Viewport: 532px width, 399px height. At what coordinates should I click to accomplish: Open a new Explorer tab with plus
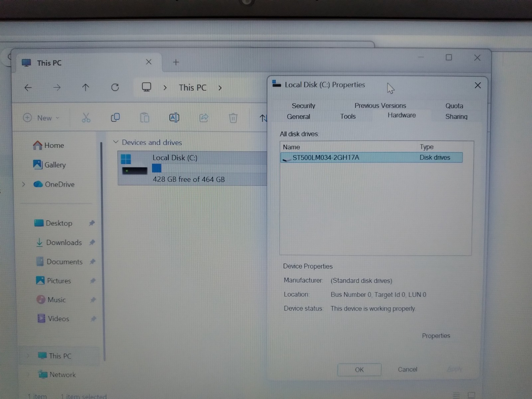176,62
